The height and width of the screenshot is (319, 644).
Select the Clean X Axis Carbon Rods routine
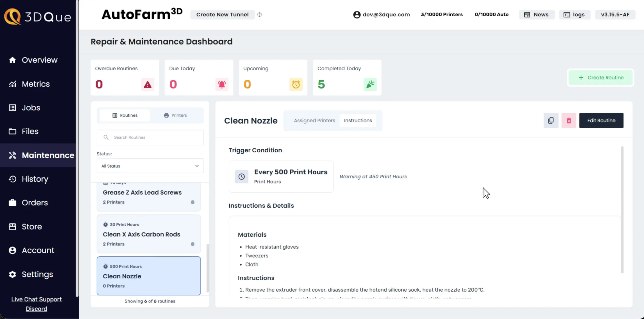(149, 234)
